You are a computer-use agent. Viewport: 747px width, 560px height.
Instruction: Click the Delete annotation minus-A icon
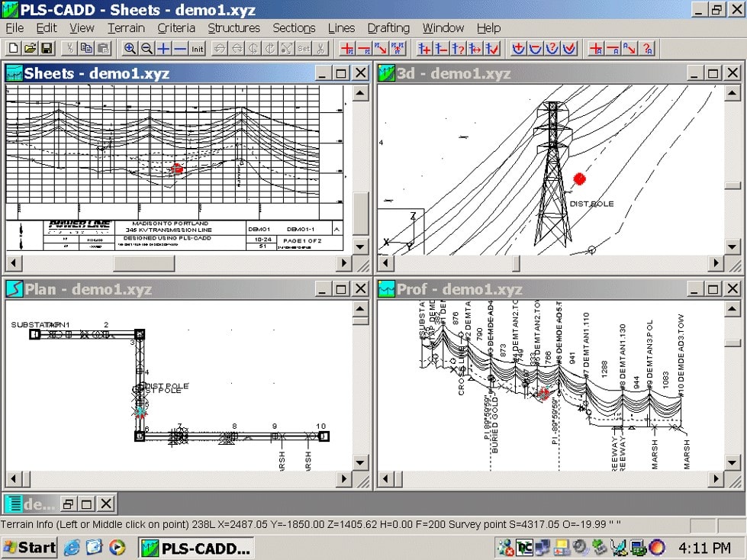pos(613,48)
